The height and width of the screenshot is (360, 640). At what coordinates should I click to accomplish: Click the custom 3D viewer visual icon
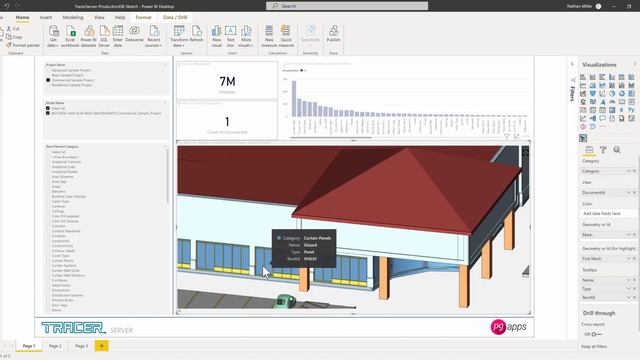pyautogui.click(x=583, y=138)
